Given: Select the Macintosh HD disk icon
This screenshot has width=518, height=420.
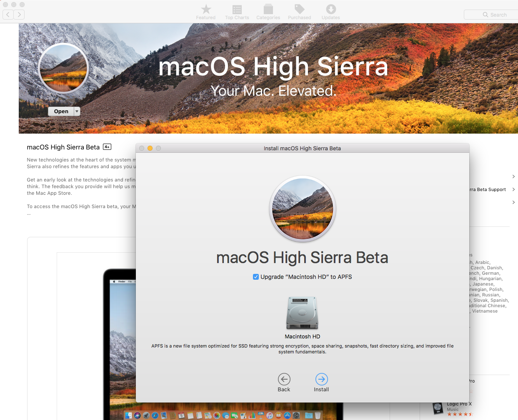Looking at the screenshot, I should [303, 313].
